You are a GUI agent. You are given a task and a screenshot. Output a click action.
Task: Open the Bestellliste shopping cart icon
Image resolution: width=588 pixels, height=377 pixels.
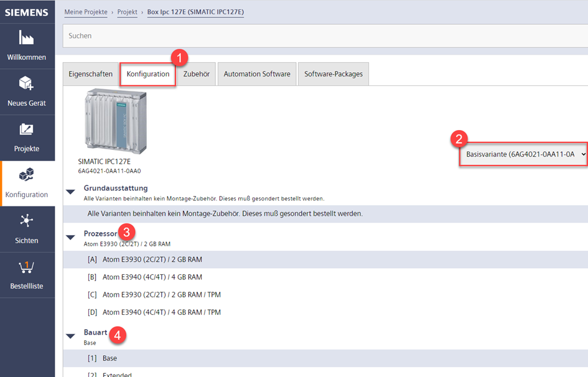(x=26, y=267)
